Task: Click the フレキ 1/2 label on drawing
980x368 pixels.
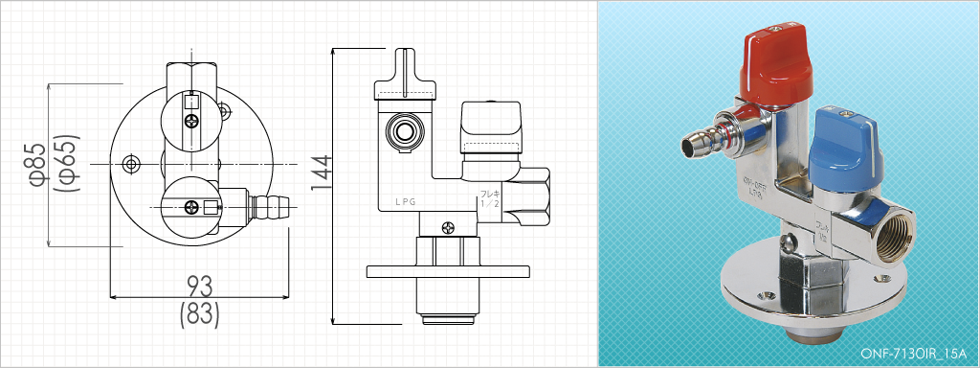Action: pyautogui.click(x=489, y=198)
